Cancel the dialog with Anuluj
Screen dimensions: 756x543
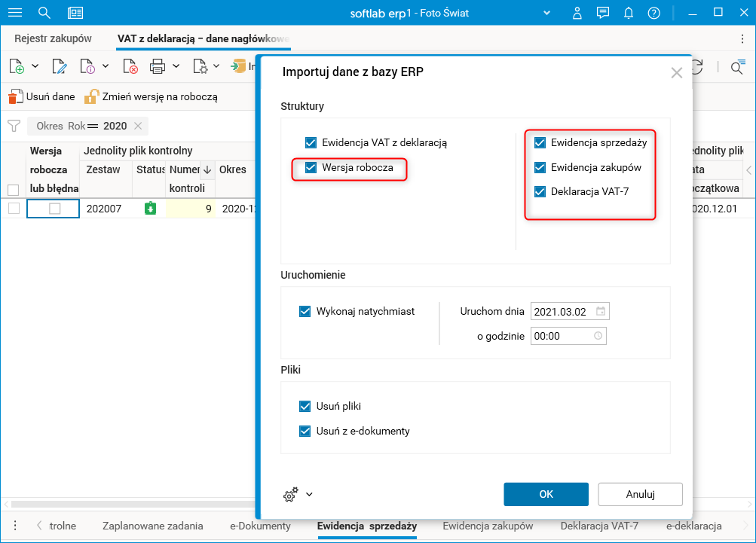[x=640, y=494]
